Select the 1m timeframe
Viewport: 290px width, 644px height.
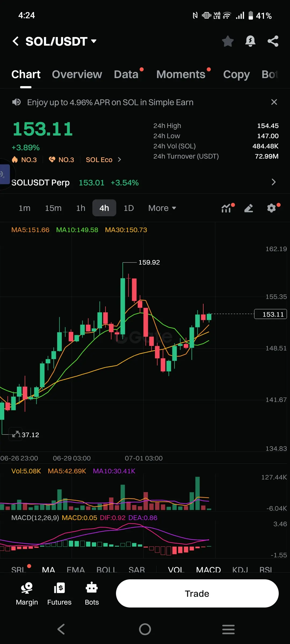coord(24,208)
